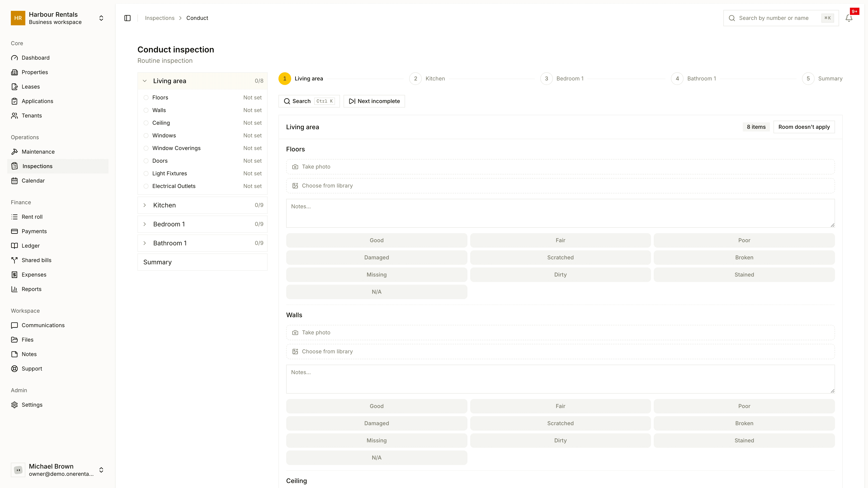Click the Inspections breadcrumb link
The image size is (868, 488).
[160, 18]
